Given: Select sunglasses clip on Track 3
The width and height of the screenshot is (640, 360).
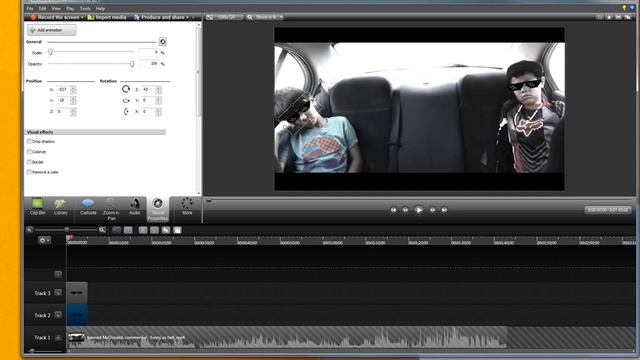Looking at the screenshot, I should pyautogui.click(x=77, y=293).
